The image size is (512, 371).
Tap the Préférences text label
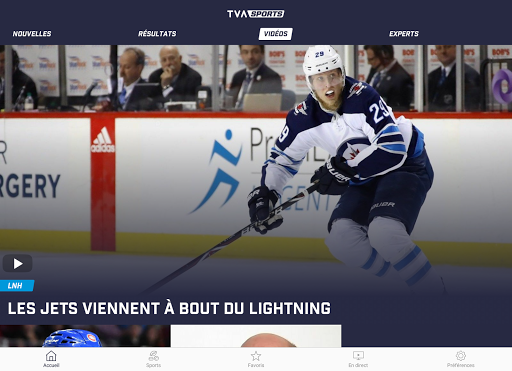[x=461, y=365]
